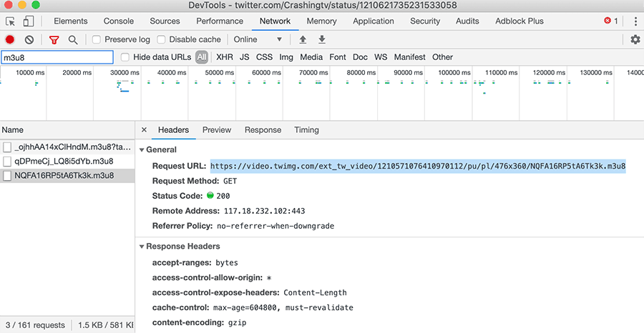
Task: Close the request details pane
Action: [x=144, y=130]
